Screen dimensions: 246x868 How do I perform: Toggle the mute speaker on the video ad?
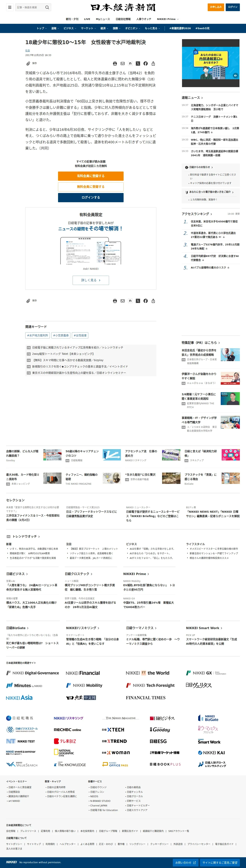point(236,75)
